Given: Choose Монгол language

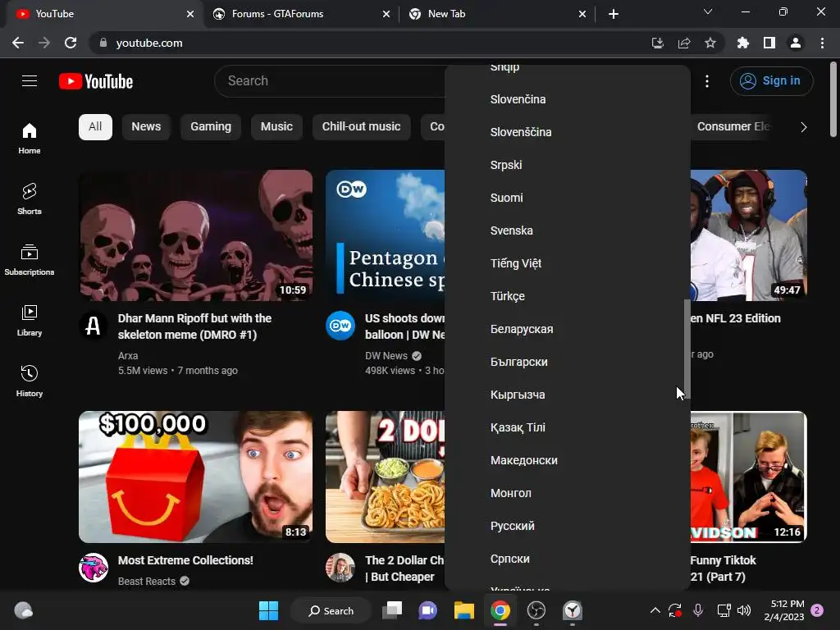Looking at the screenshot, I should [x=568, y=493].
